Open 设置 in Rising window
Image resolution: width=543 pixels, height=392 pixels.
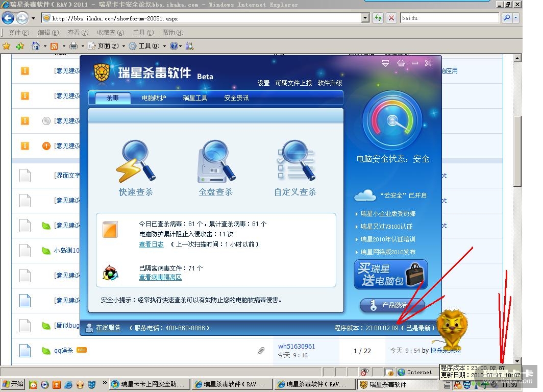(263, 83)
